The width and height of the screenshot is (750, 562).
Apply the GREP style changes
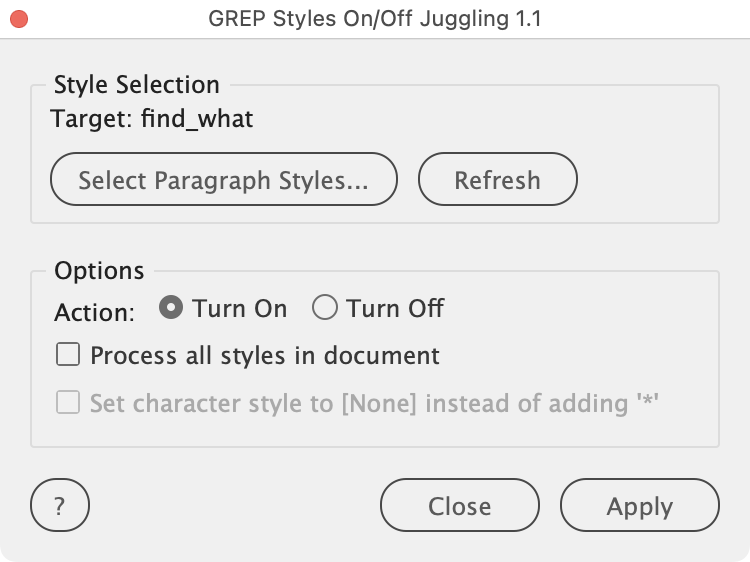click(639, 507)
